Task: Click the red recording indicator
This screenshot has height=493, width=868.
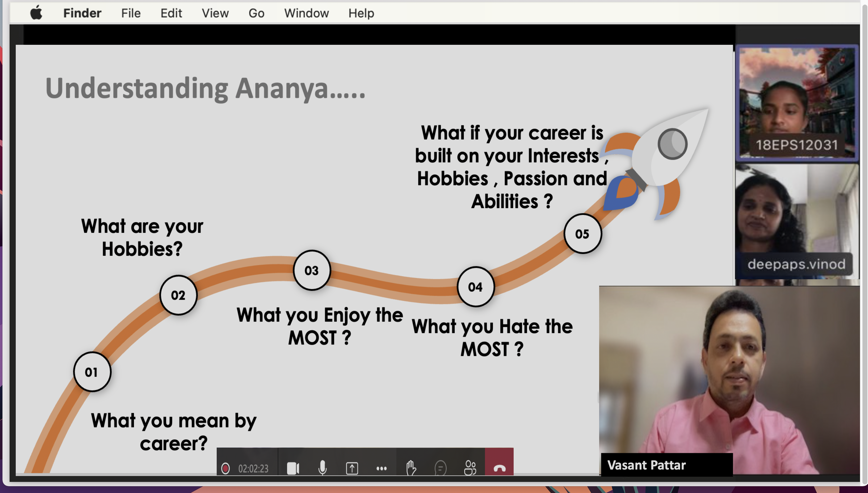Action: point(225,468)
